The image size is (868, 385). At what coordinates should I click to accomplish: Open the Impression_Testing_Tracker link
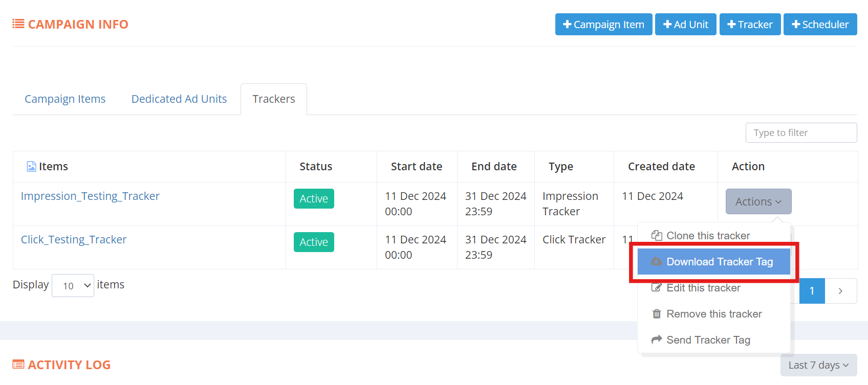pyautogui.click(x=90, y=196)
